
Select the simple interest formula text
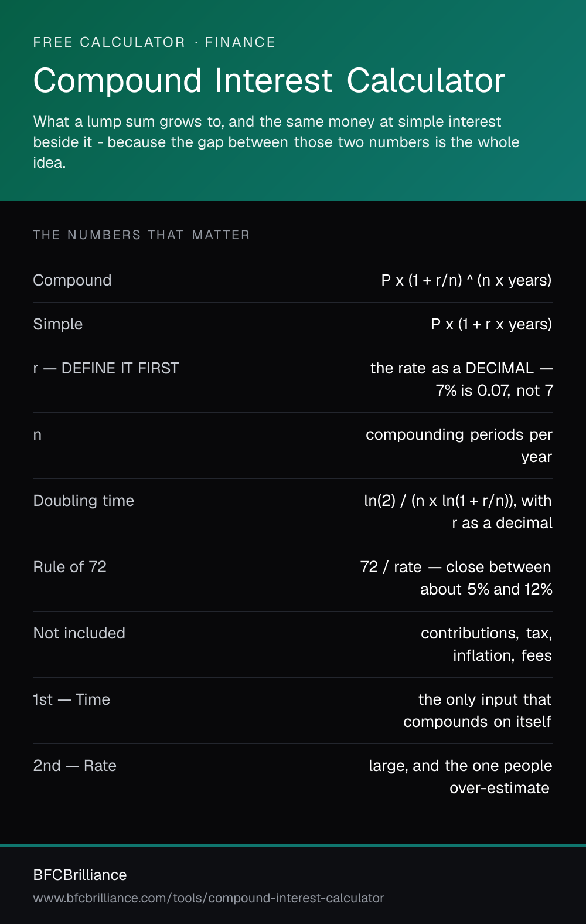click(x=492, y=324)
